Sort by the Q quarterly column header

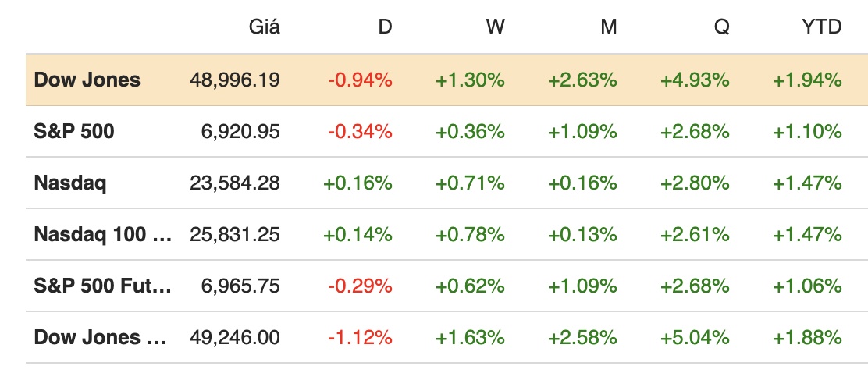point(721,27)
